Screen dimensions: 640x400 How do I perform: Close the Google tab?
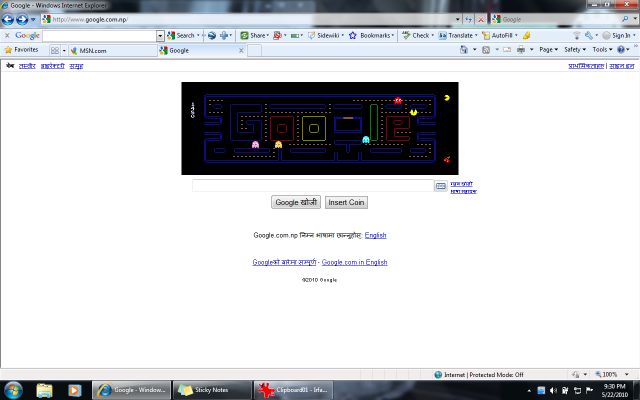(241, 51)
